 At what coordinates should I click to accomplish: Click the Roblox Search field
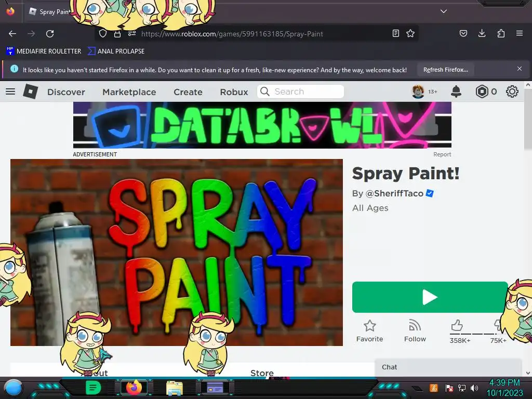(x=300, y=91)
